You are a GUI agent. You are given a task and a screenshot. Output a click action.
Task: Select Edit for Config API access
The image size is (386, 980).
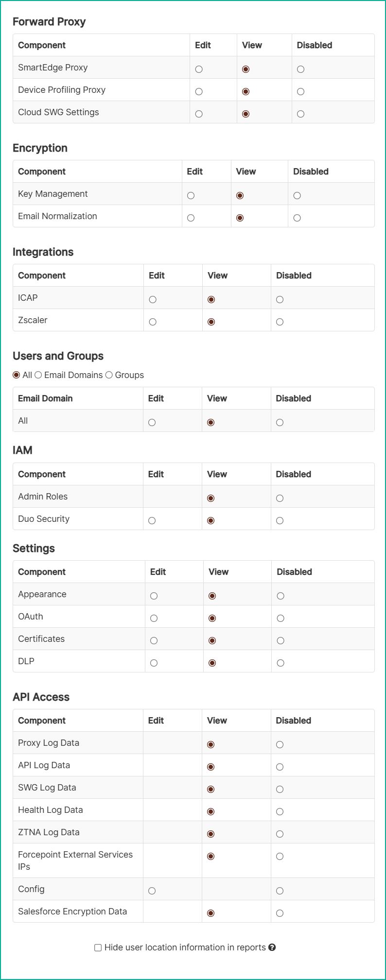[x=152, y=891]
